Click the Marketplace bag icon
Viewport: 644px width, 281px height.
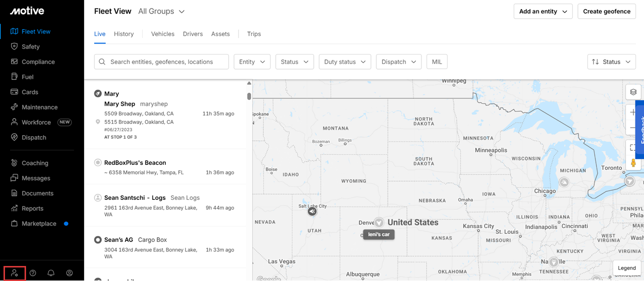(14, 223)
